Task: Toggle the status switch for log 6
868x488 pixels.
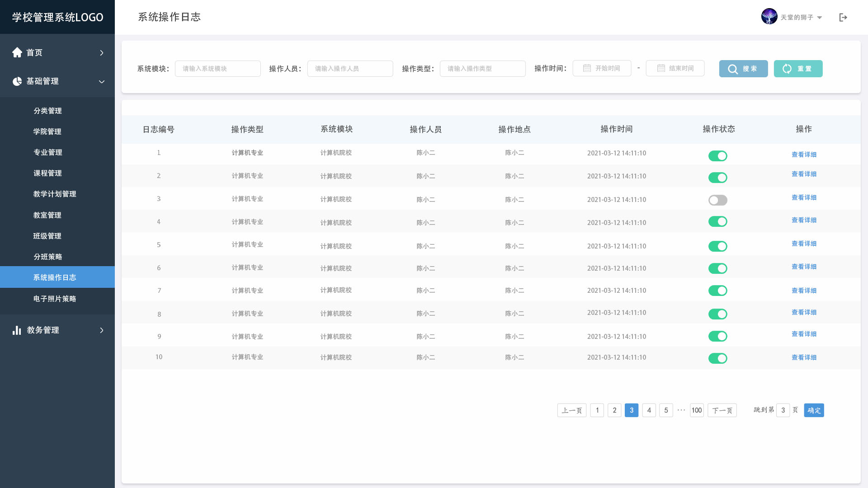Action: [x=718, y=268]
